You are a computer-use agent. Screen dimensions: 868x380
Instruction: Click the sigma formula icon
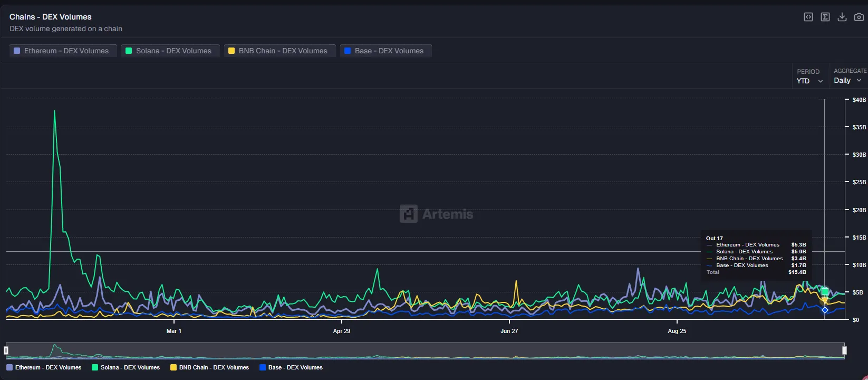(825, 17)
